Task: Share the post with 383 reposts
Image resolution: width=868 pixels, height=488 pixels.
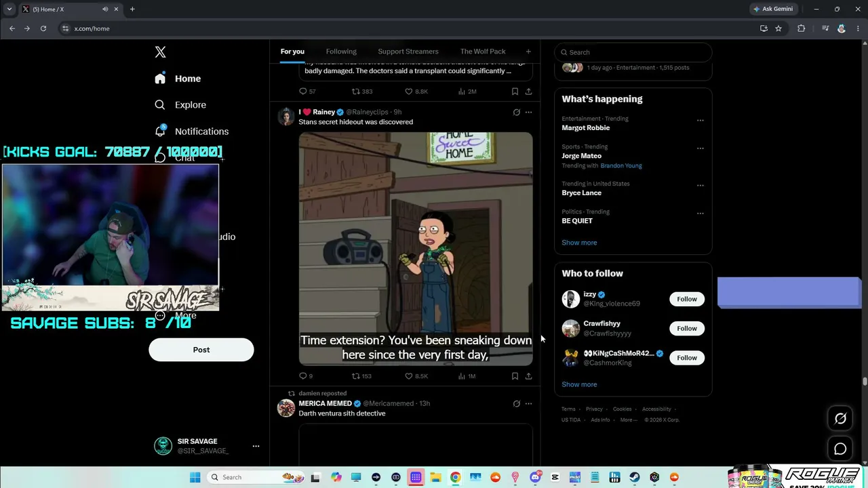Action: pyautogui.click(x=528, y=91)
